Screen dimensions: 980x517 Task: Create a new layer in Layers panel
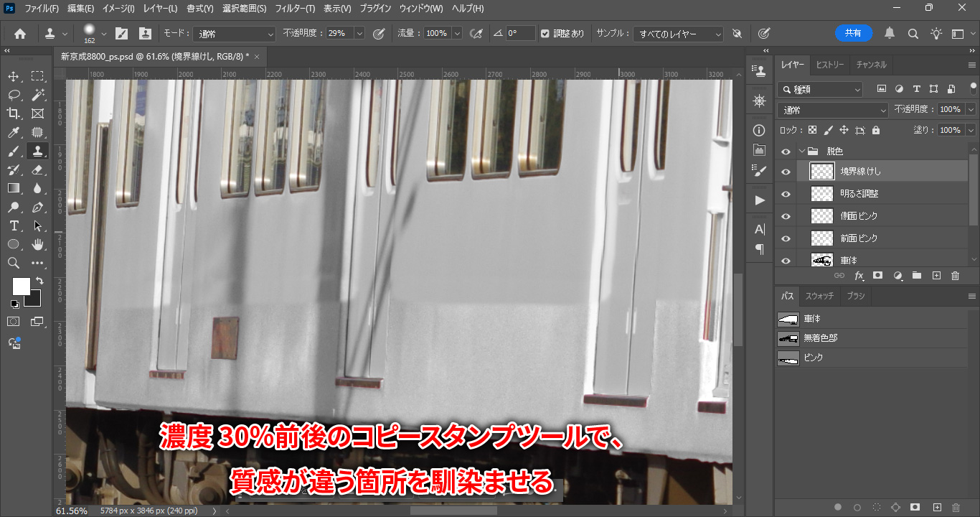tap(936, 276)
